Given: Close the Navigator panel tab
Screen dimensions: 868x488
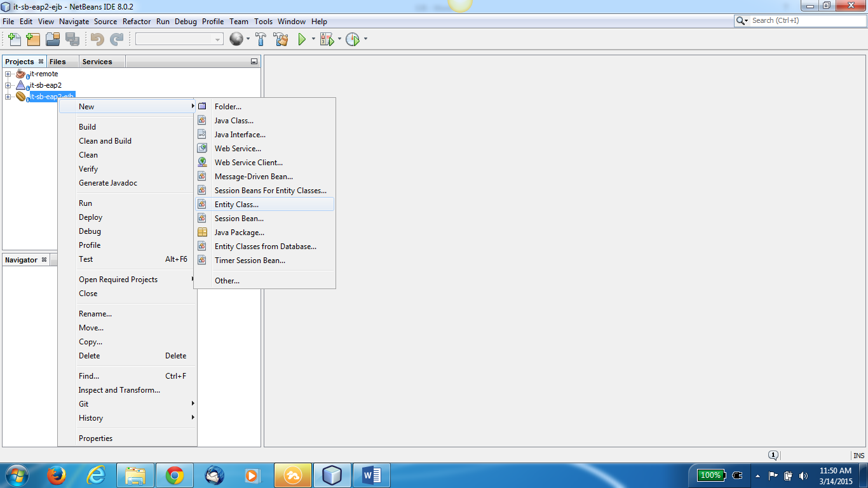Looking at the screenshot, I should click(x=44, y=260).
